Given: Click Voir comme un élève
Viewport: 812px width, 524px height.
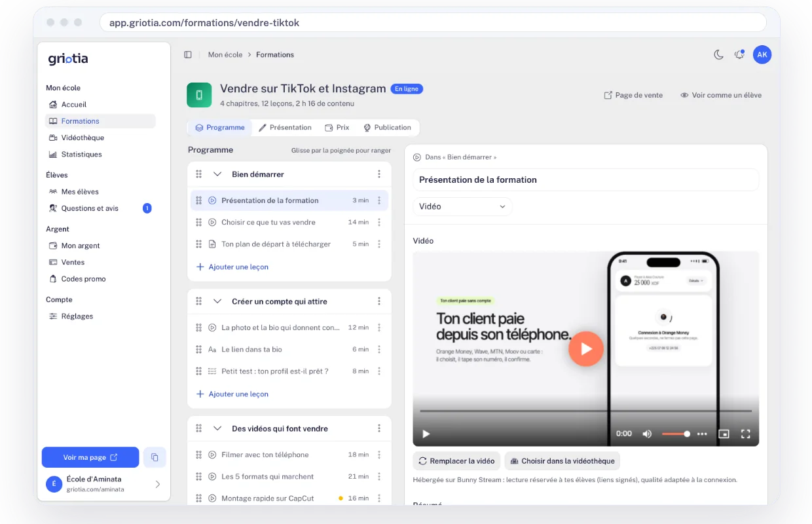Looking at the screenshot, I should 721,95.
